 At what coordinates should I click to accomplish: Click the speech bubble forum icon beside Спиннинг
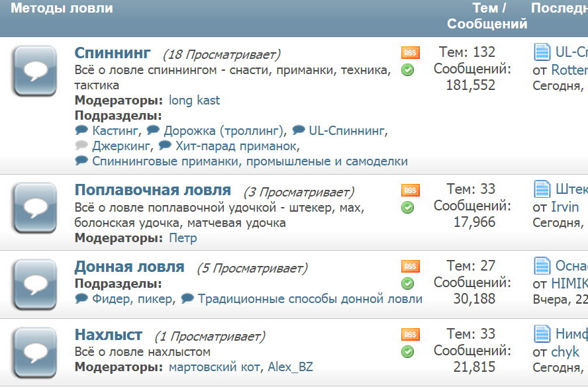point(34,71)
